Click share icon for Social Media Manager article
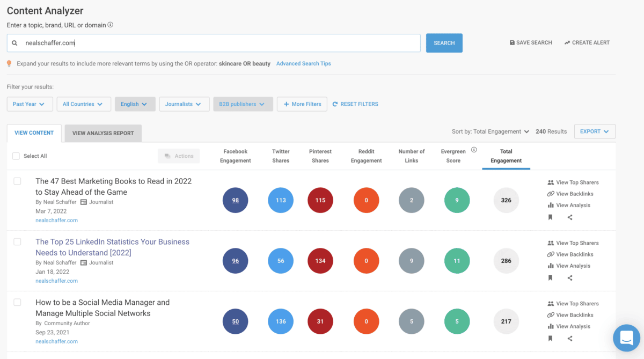Screen dimensions: 644x359 [570, 339]
